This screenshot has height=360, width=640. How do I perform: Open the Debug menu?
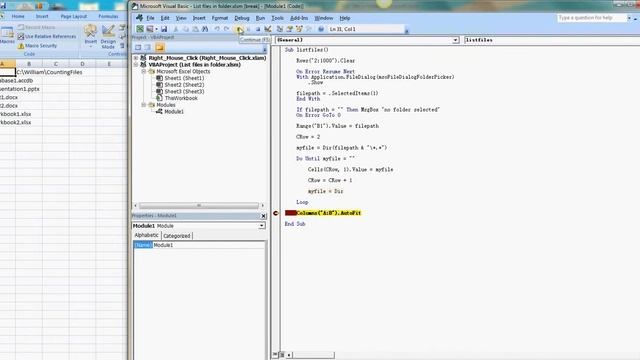tap(242, 18)
